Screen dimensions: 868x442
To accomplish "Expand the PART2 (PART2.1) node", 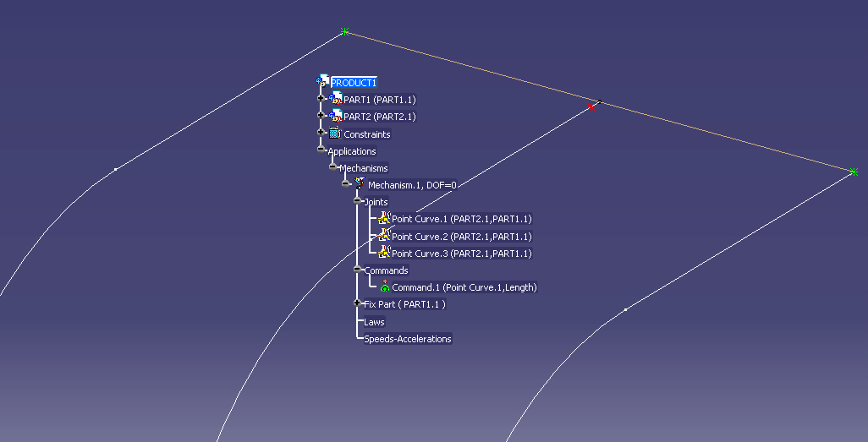I will [321, 115].
